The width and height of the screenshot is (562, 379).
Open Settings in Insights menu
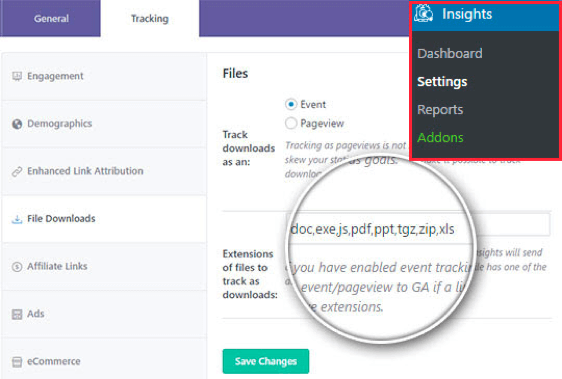[x=442, y=81]
